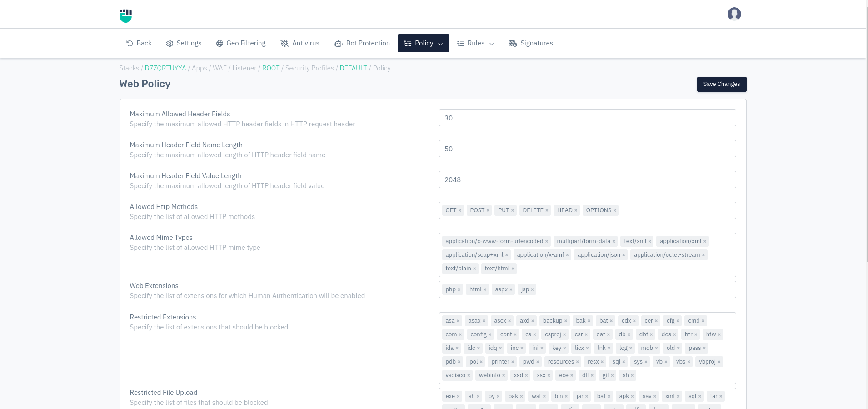Image resolution: width=868 pixels, height=409 pixels.
Task: Open the Bot Protection tab
Action: 362,43
